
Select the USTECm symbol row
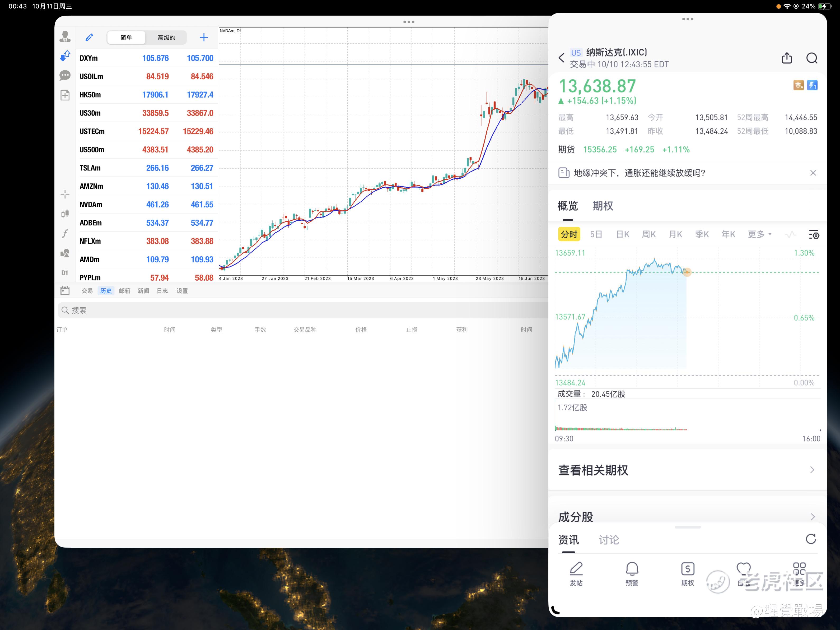pyautogui.click(x=147, y=132)
